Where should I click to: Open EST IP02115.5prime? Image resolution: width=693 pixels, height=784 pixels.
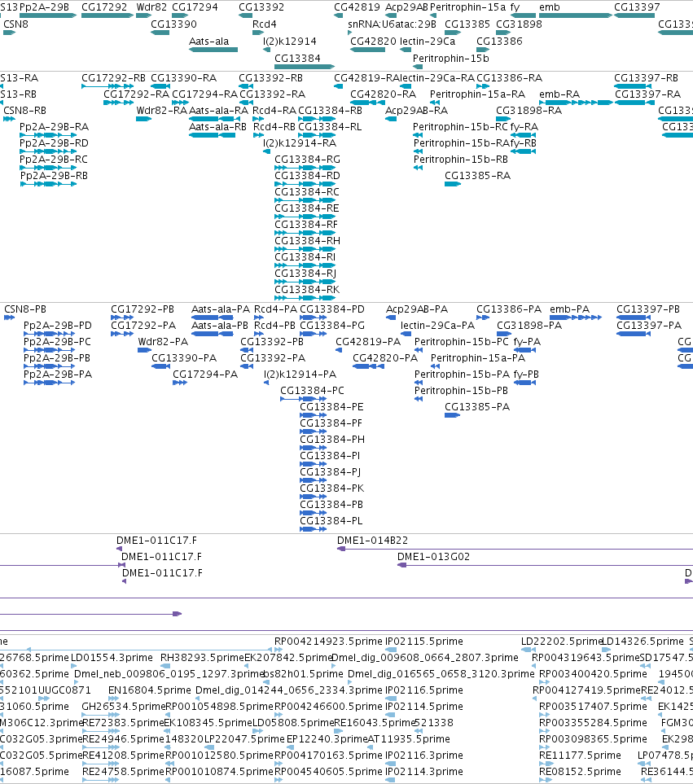tap(423, 642)
